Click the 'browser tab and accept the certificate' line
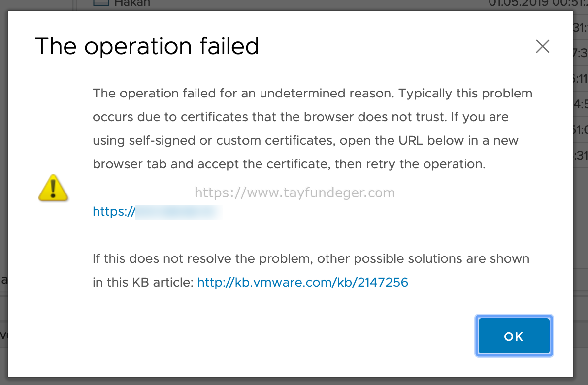The width and height of the screenshot is (588, 385). click(289, 164)
